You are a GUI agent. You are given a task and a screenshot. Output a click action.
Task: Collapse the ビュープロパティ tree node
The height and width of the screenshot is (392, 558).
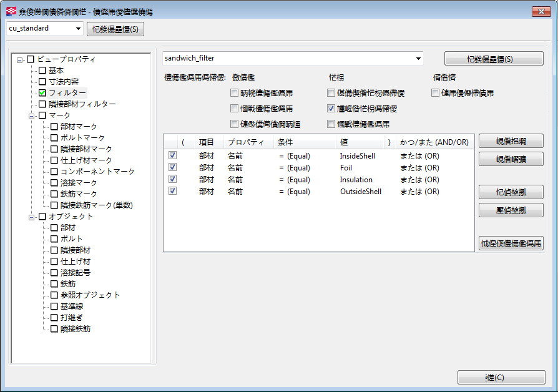point(20,60)
